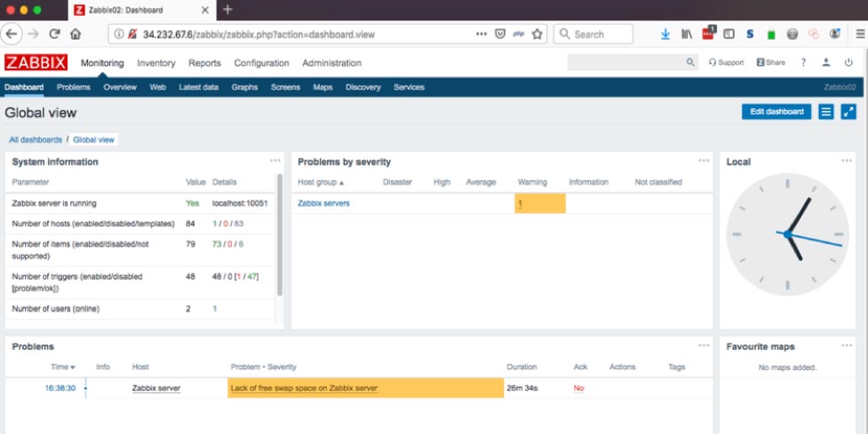This screenshot has width=868, height=434.
Task: Open browser home page
Action: tap(76, 35)
